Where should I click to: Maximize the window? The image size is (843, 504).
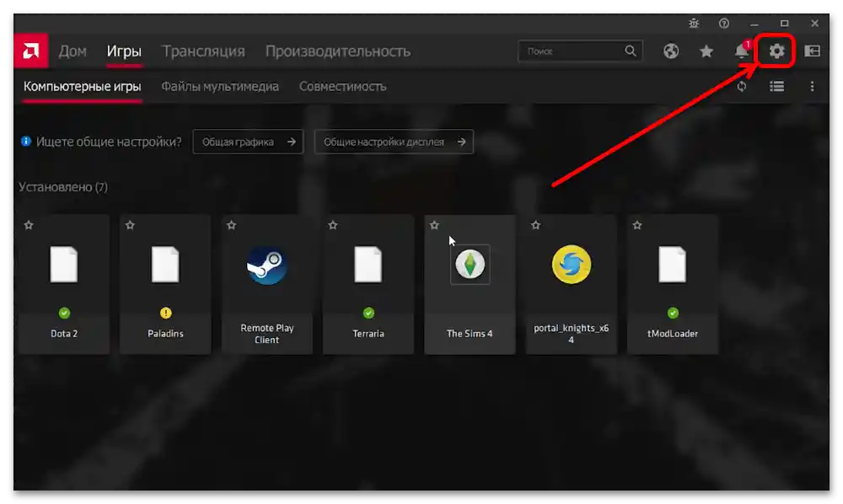[784, 23]
